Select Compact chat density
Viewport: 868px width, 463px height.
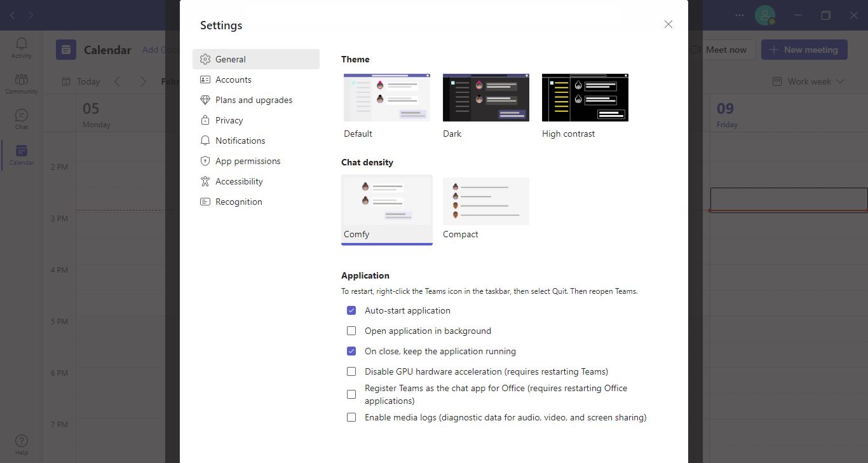[x=486, y=209]
